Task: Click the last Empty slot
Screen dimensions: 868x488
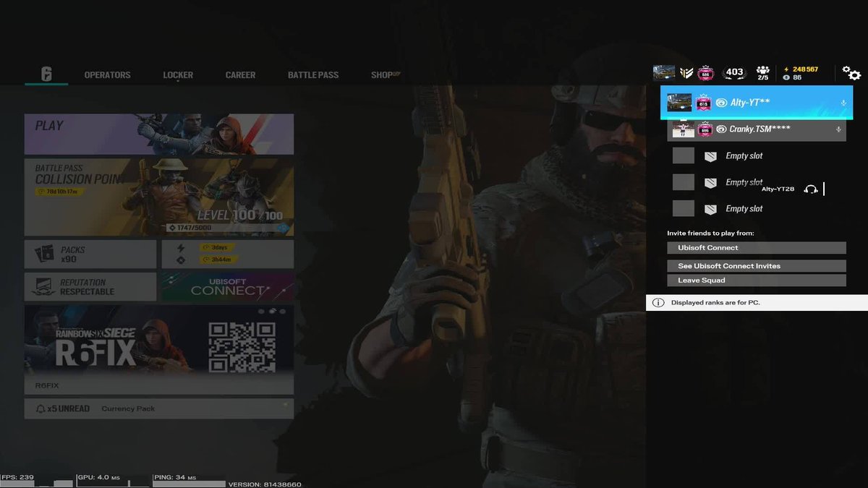Action: (x=757, y=209)
